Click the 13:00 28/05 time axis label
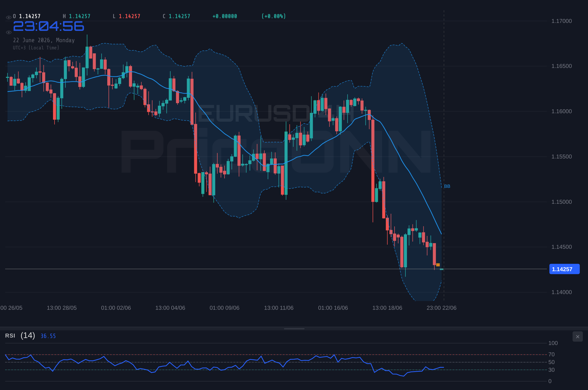 (x=62, y=308)
